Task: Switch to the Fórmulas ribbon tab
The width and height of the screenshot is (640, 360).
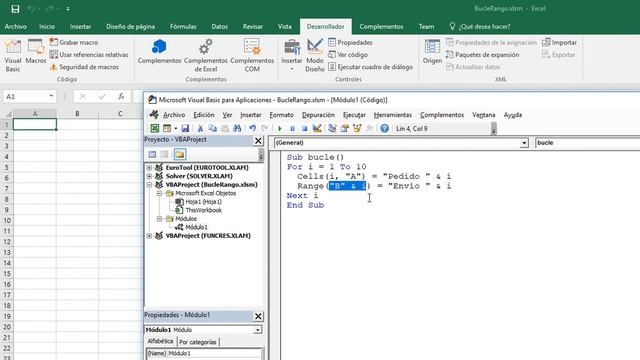Action: click(183, 27)
